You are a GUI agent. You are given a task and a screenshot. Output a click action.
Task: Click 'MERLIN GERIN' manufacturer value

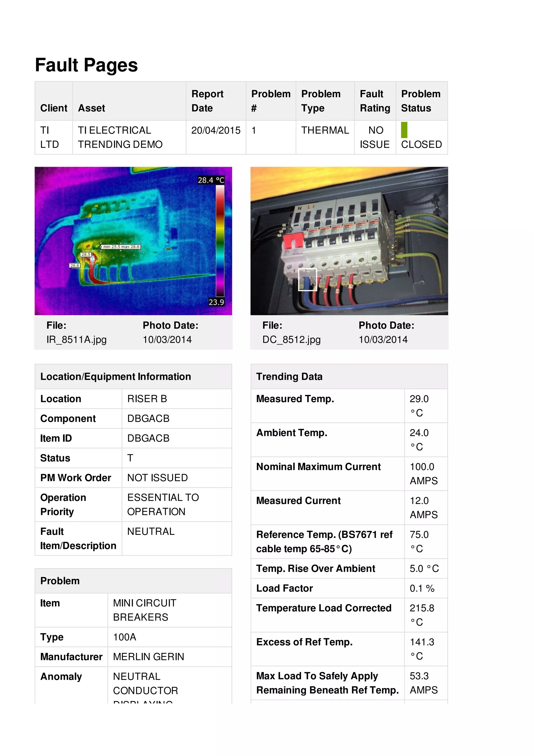point(149,657)
